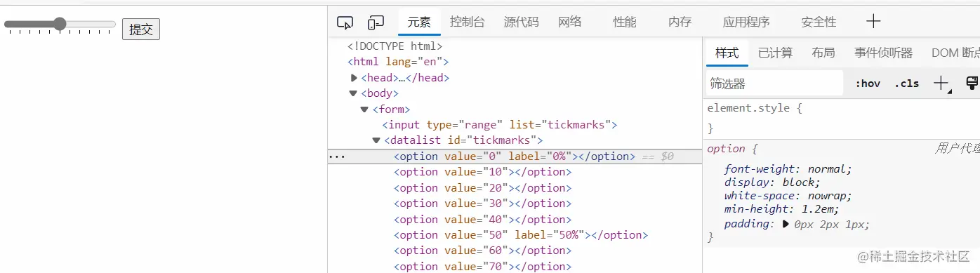
Task: Open the 布局 pane tab
Action: (823, 53)
